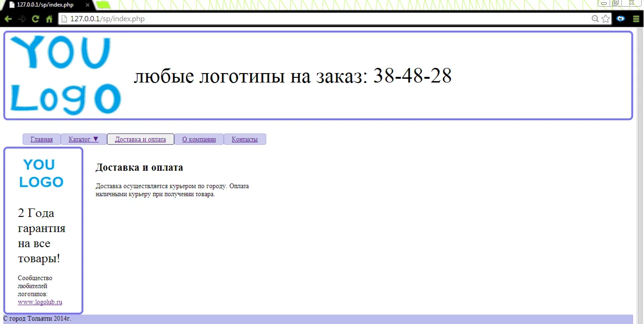Open the О компании menu item

pos(199,139)
